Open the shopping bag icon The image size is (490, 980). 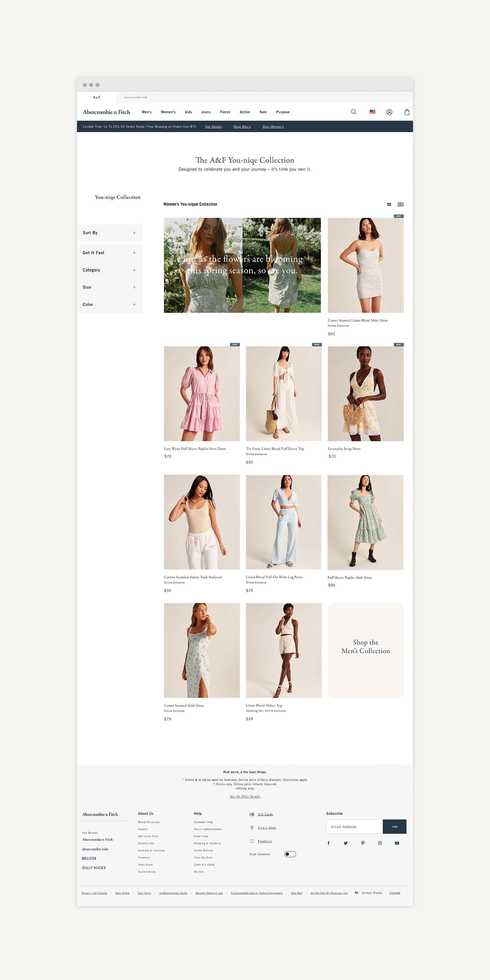tap(407, 112)
